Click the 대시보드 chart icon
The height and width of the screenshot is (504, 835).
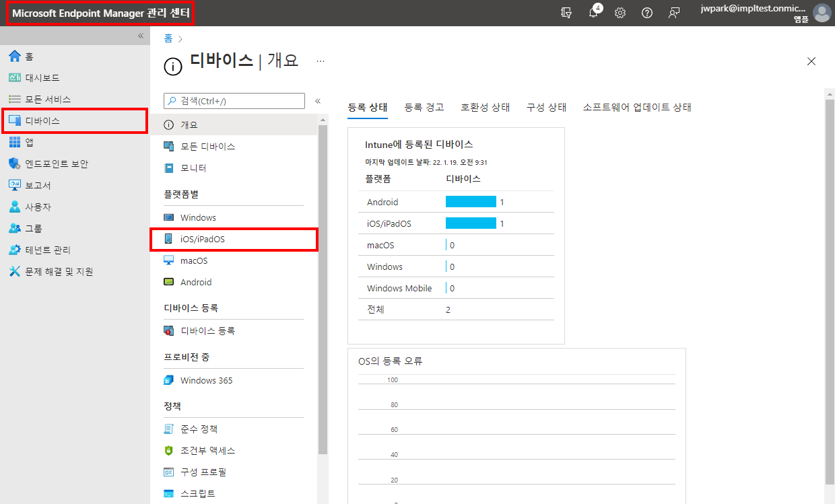point(15,77)
